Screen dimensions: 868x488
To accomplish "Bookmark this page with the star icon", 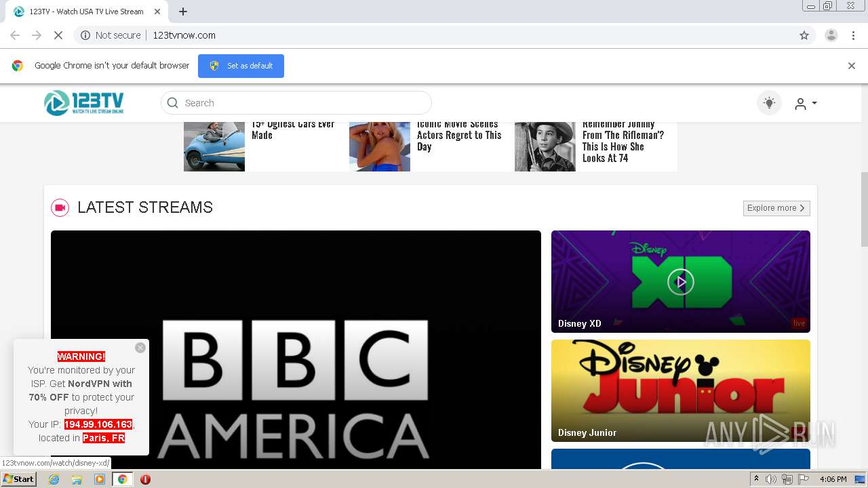I will (804, 35).
